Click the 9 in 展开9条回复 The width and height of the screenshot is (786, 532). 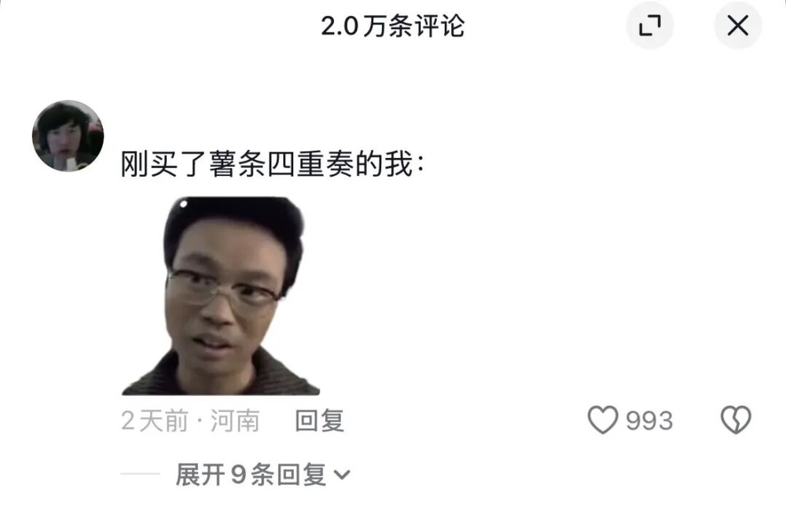[x=239, y=475]
